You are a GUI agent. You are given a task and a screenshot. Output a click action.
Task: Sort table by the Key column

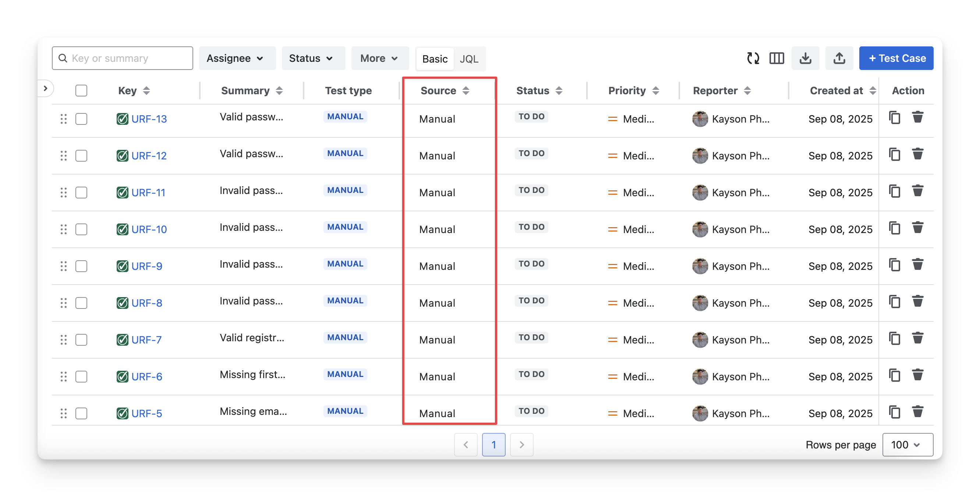146,91
